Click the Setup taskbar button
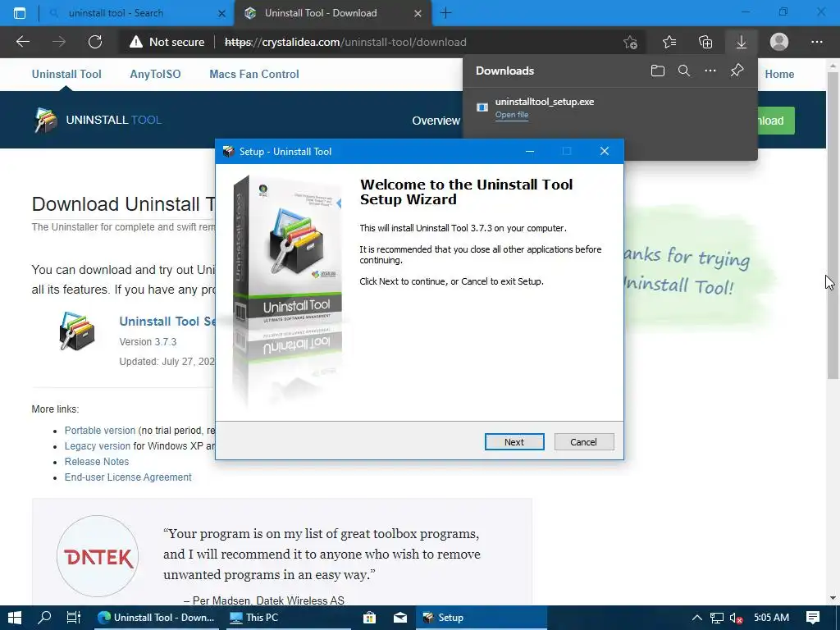Image resolution: width=840 pixels, height=630 pixels. pyautogui.click(x=481, y=618)
